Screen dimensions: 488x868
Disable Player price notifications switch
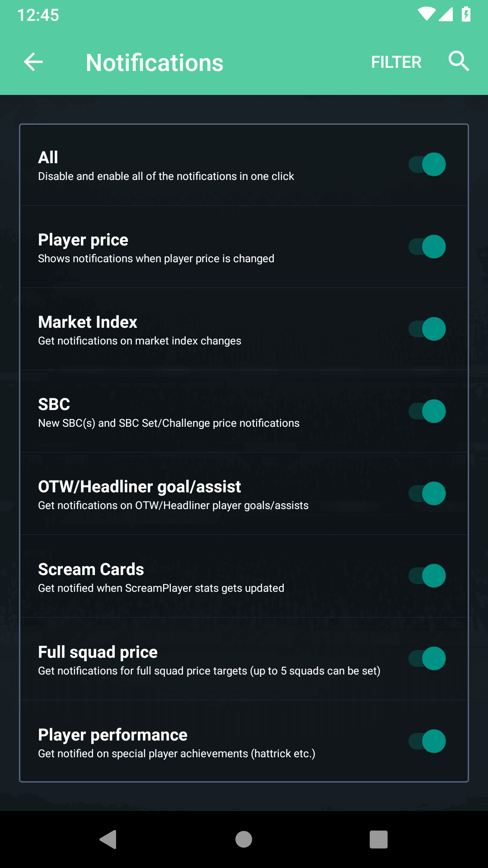(x=427, y=247)
